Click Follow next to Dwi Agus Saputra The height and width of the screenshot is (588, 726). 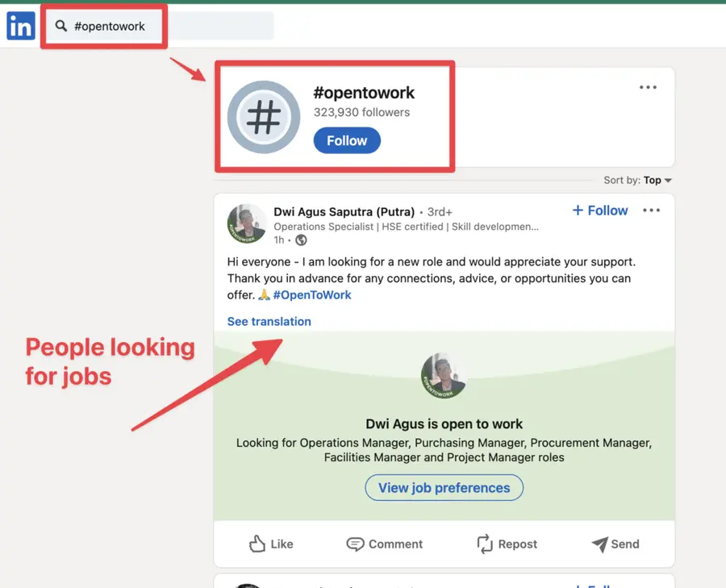coord(599,210)
